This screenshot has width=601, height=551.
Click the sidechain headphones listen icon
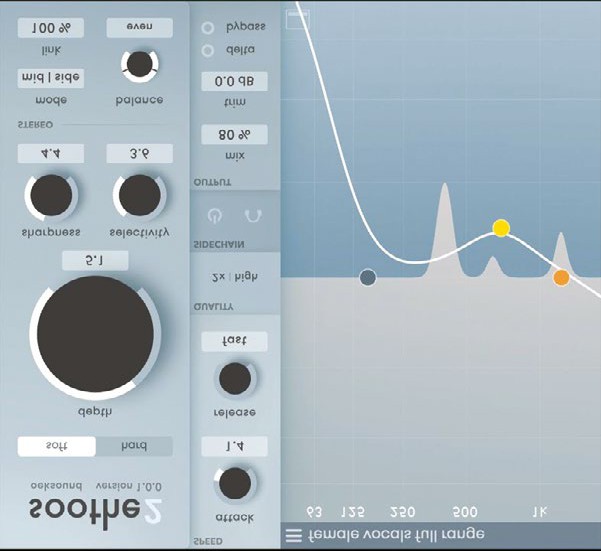[254, 215]
